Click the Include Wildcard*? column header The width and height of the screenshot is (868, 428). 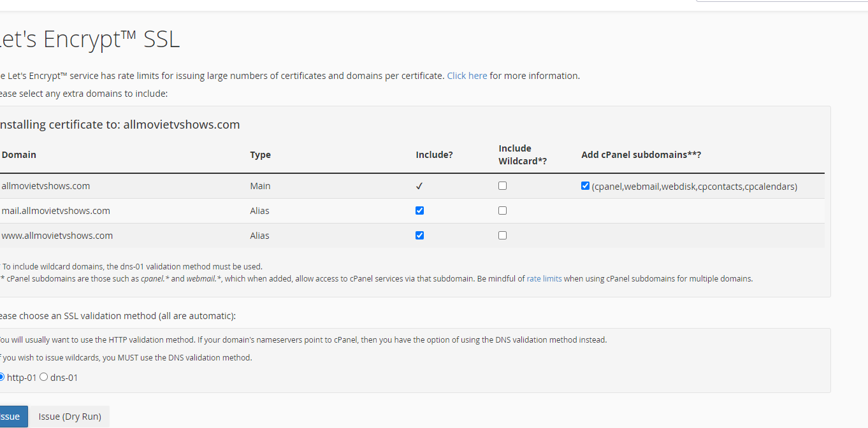point(523,155)
